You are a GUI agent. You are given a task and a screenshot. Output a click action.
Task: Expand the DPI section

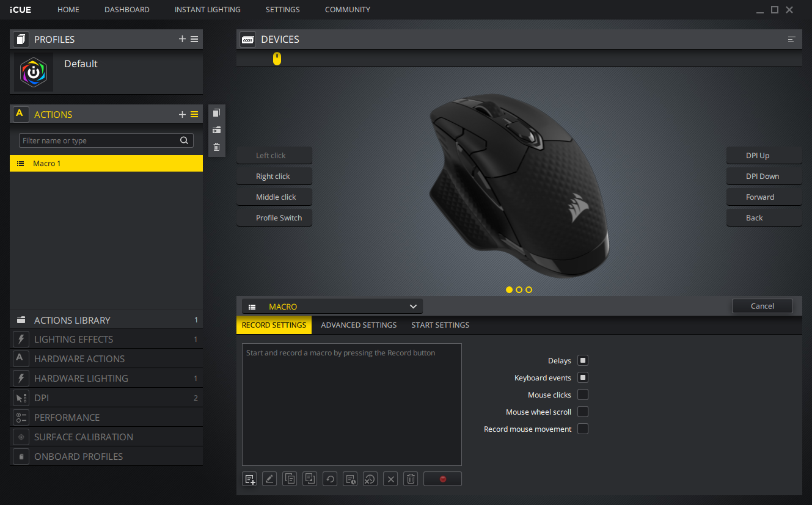click(x=106, y=398)
